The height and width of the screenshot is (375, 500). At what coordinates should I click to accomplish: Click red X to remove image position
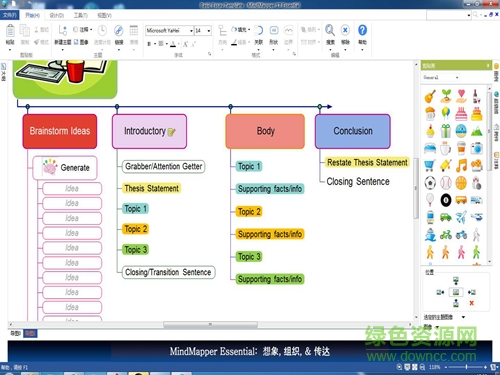tap(472, 303)
